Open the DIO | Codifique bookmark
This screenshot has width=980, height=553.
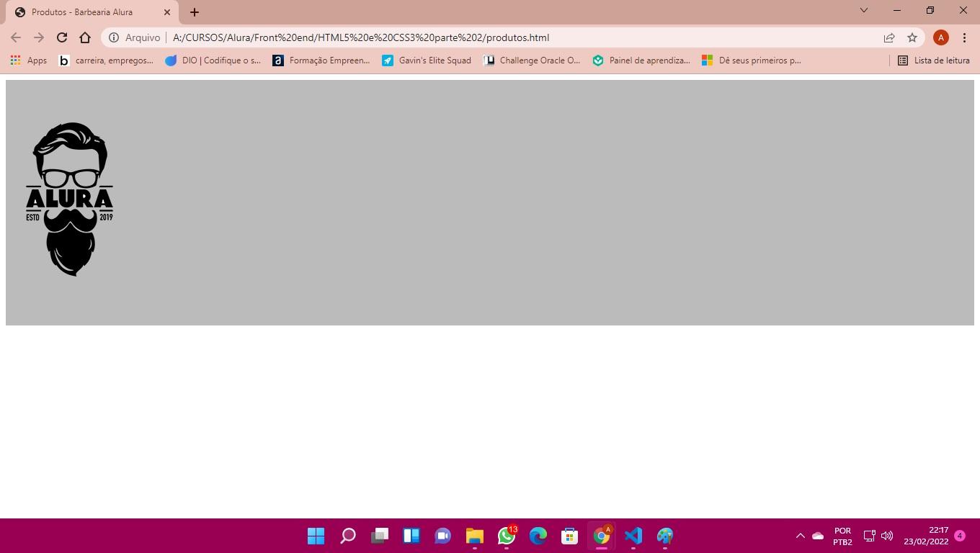click(213, 60)
